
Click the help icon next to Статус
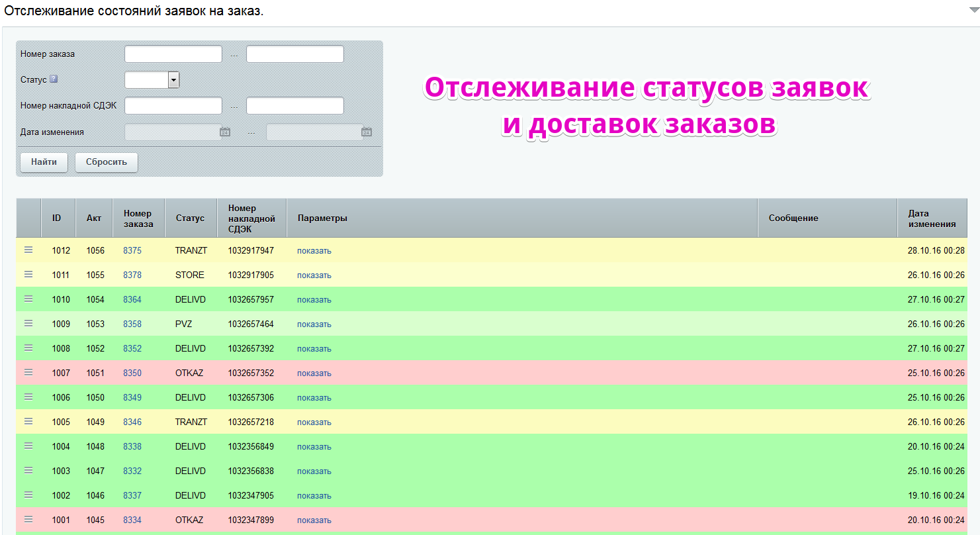tap(54, 79)
